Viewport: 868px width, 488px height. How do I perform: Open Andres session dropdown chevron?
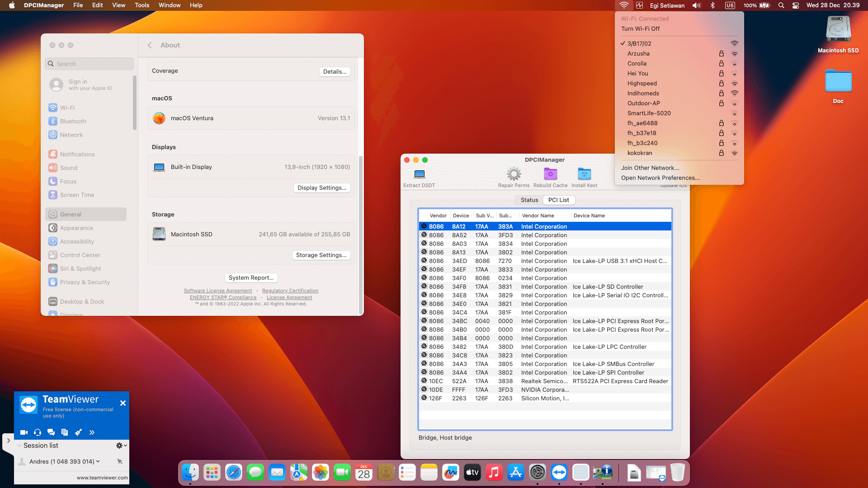tap(98, 461)
